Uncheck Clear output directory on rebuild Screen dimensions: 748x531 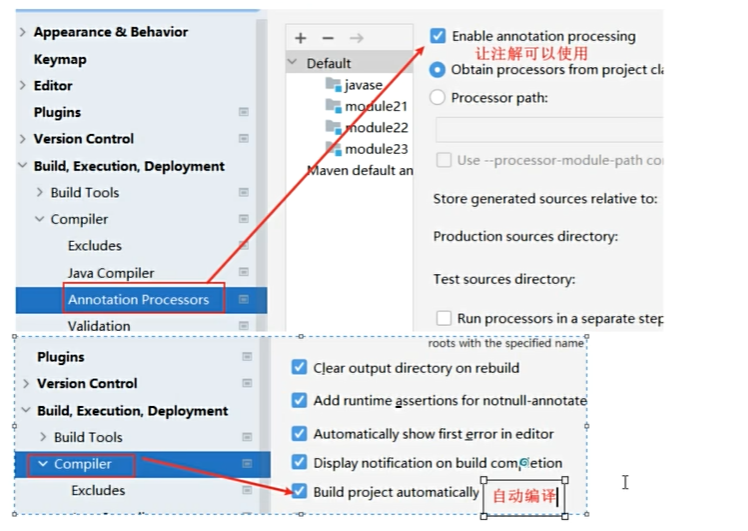point(299,367)
